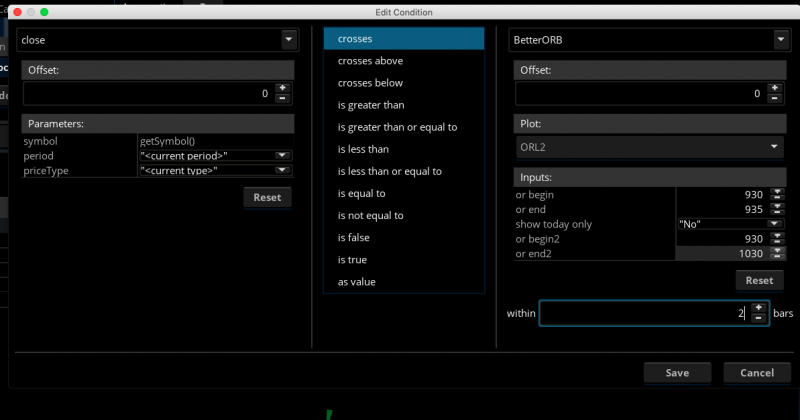
Task: Decrease the within bars count
Action: click(x=758, y=319)
